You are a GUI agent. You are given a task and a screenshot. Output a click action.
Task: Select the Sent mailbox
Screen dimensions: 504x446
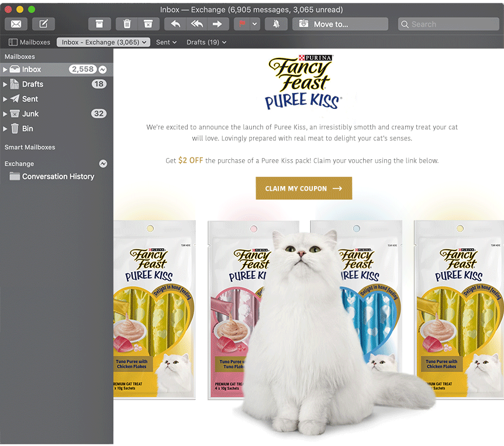click(57, 99)
